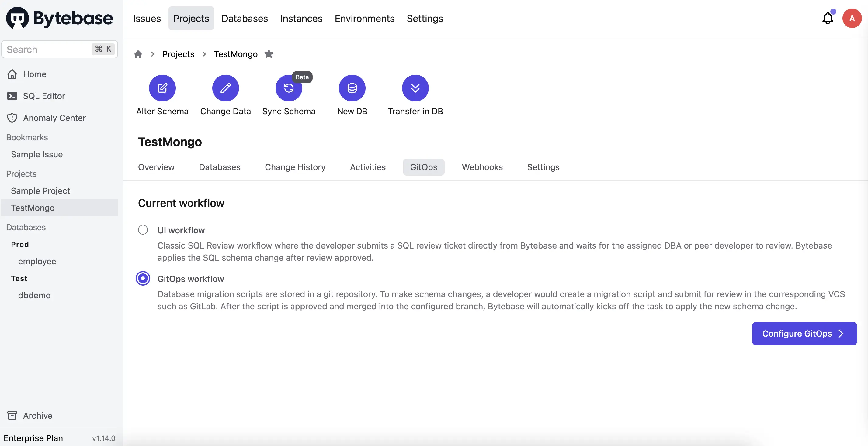
Task: Expand the Prod environment group
Action: click(x=20, y=244)
